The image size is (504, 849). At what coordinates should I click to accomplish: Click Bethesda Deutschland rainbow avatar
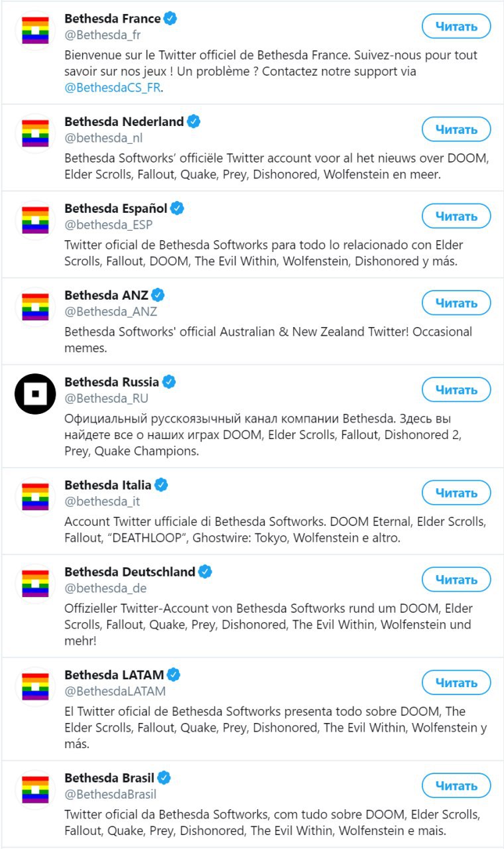pyautogui.click(x=35, y=583)
